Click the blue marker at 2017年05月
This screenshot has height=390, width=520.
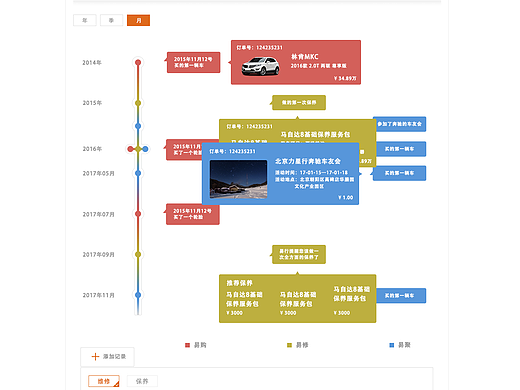tap(138, 173)
